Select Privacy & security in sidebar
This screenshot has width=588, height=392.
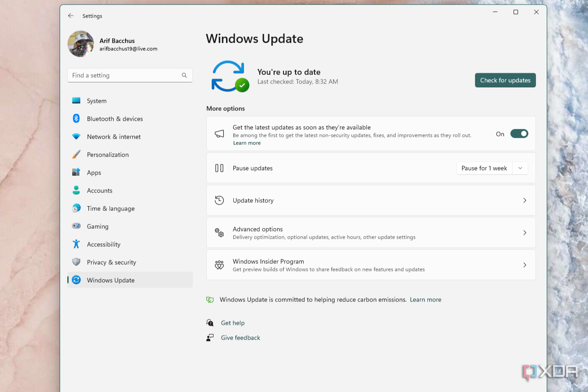pos(130,262)
